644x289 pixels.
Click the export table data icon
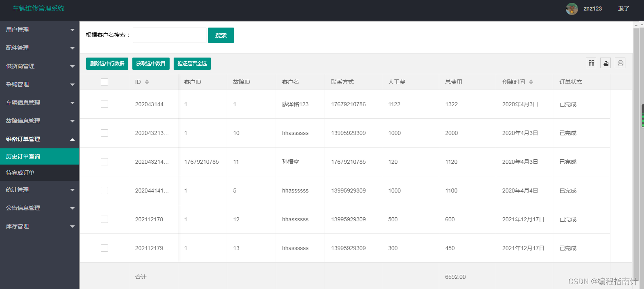(x=606, y=63)
